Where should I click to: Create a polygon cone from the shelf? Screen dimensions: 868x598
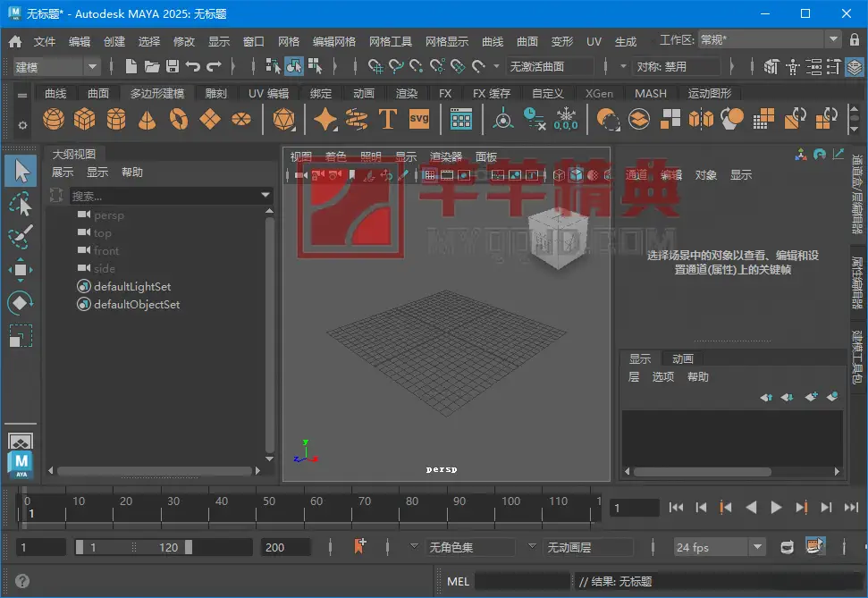point(147,119)
